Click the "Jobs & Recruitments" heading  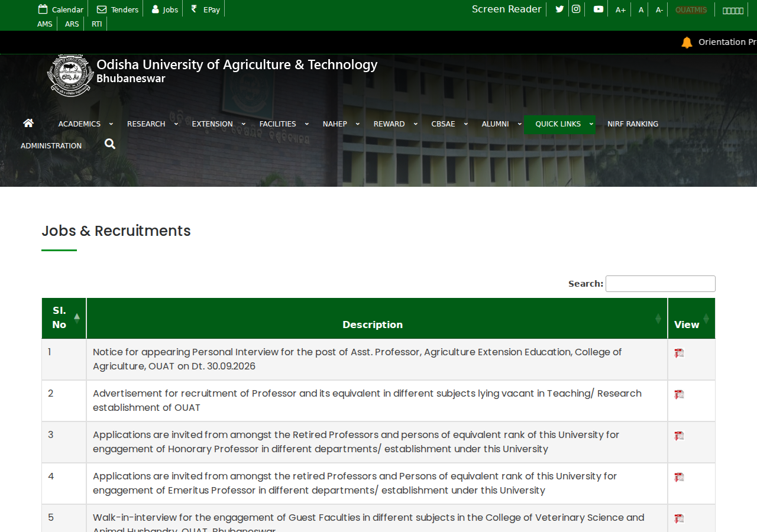[x=116, y=231]
